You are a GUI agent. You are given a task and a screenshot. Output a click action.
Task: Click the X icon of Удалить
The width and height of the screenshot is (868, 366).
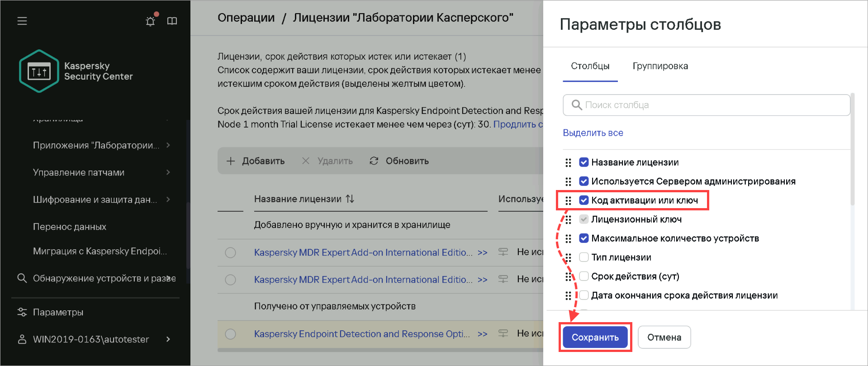click(x=306, y=161)
